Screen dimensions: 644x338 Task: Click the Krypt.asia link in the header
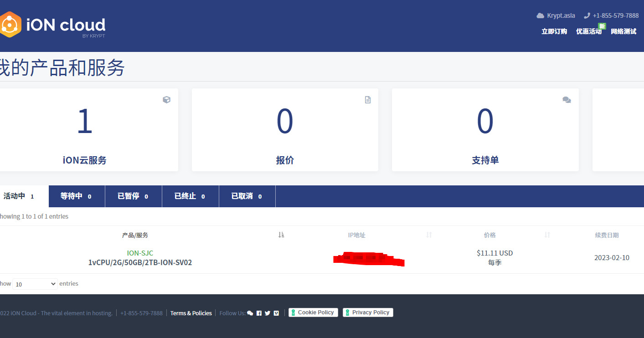tap(561, 15)
